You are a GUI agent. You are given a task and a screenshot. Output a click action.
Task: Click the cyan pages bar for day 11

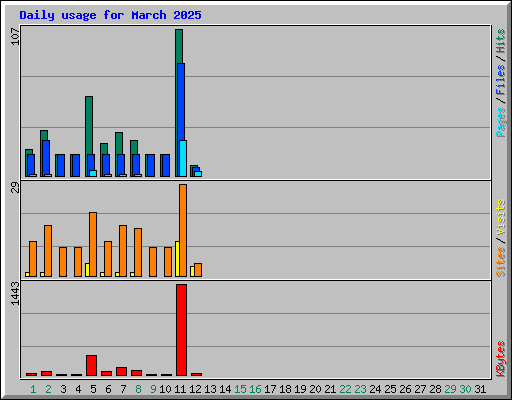(x=183, y=158)
